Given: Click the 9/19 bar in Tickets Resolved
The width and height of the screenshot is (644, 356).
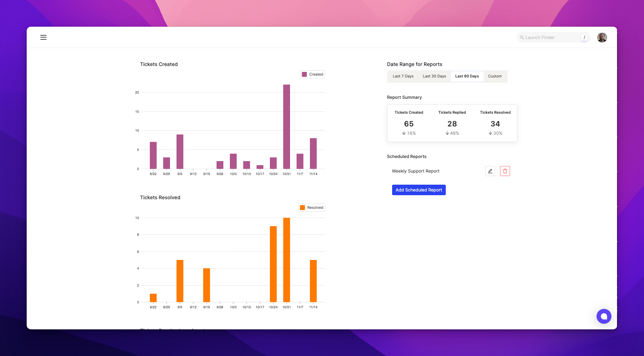Looking at the screenshot, I should tap(206, 285).
